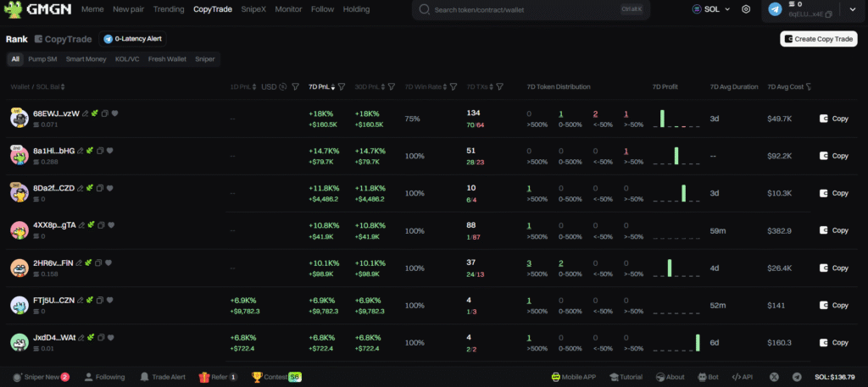Click the search token/contract/wallet field

coord(531,9)
